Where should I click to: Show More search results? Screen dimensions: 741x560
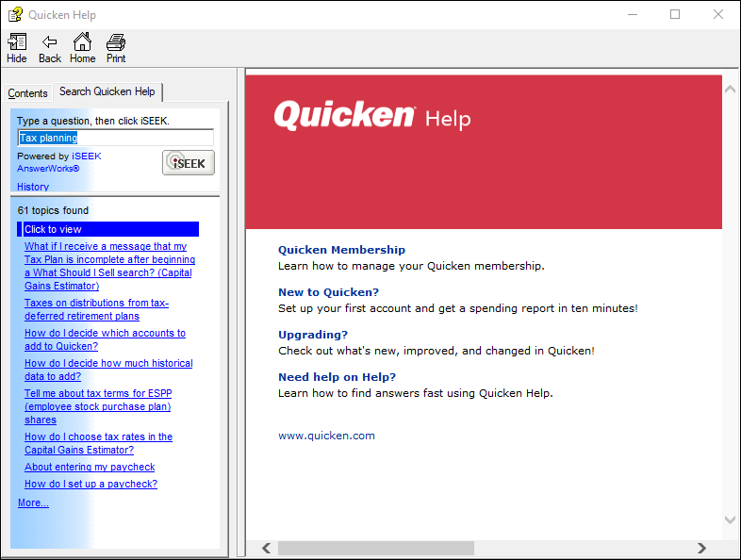coord(33,502)
